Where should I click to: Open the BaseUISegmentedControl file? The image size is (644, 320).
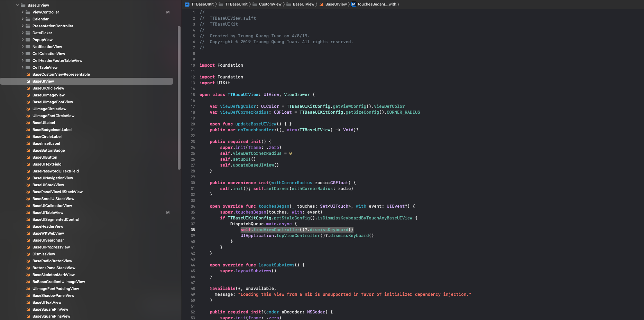coord(56,219)
